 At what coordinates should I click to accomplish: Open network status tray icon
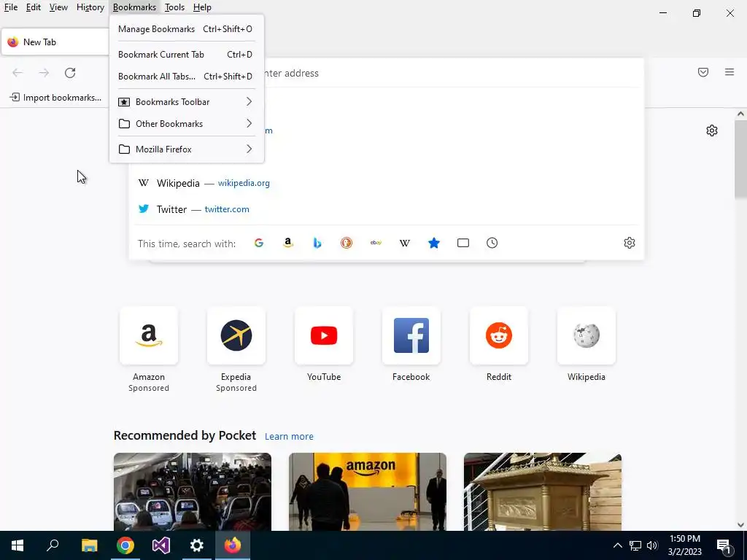click(x=635, y=545)
